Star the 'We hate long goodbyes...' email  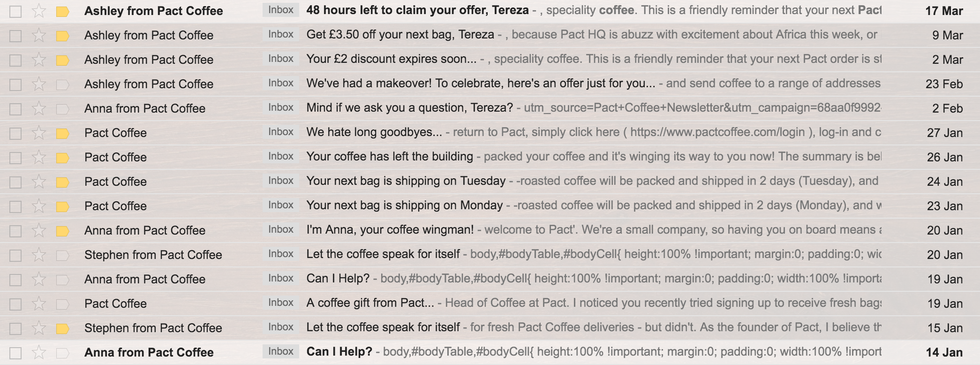coord(39,133)
